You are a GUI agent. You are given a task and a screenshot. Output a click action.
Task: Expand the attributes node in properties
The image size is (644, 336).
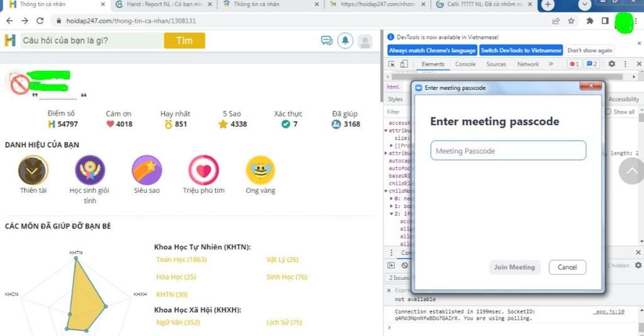(x=386, y=153)
